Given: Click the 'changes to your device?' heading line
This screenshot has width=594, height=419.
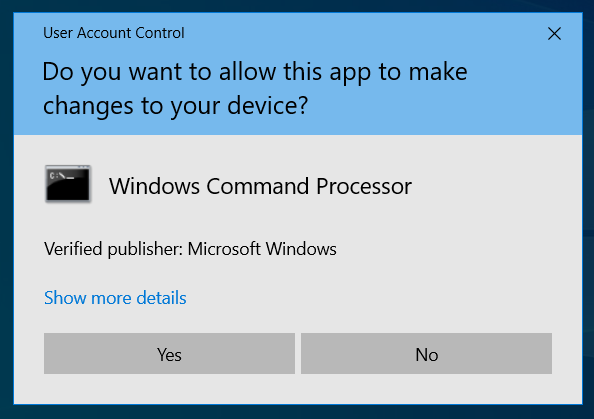Looking at the screenshot, I should click(x=175, y=105).
